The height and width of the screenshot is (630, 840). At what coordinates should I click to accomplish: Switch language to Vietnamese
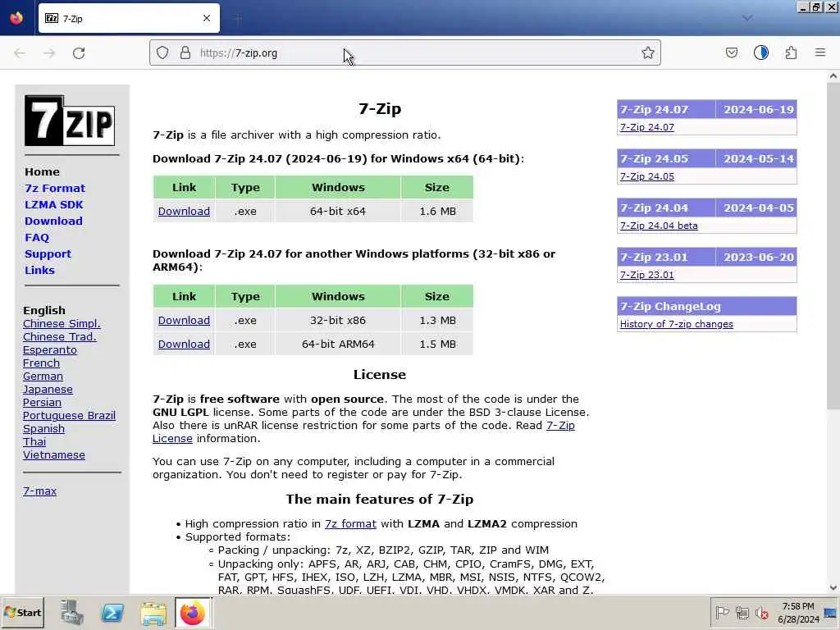click(x=53, y=454)
